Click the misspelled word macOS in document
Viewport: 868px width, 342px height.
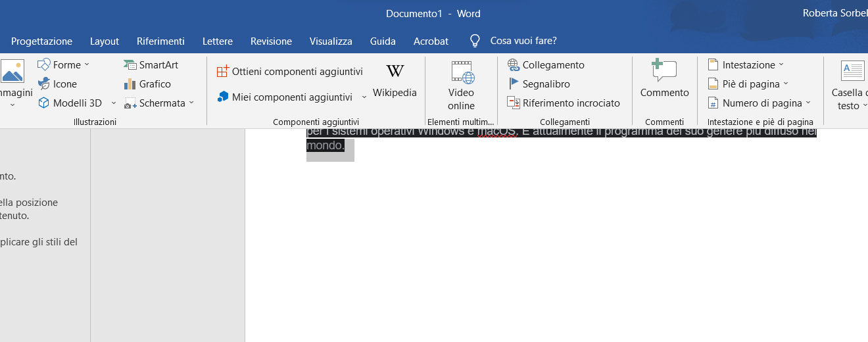pyautogui.click(x=498, y=131)
